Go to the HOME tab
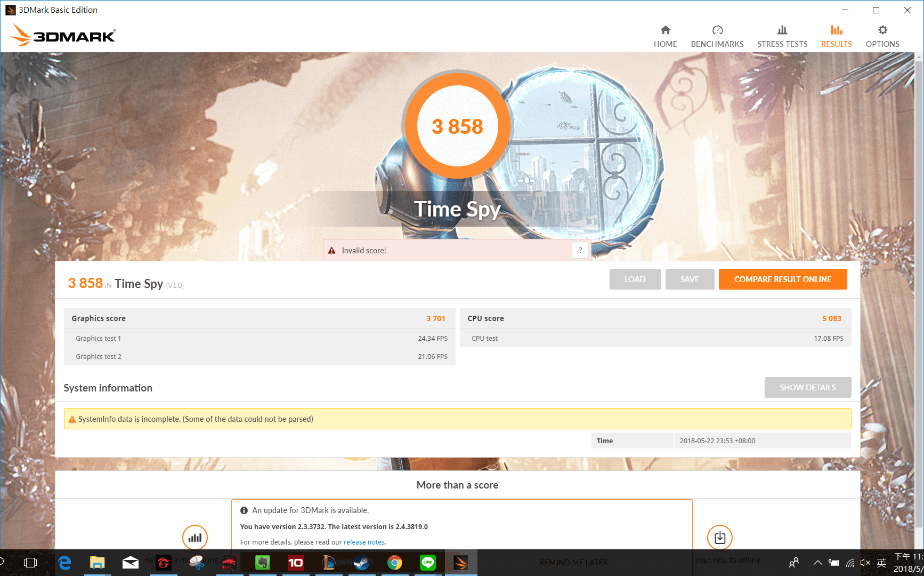The image size is (924, 576). pyautogui.click(x=665, y=36)
